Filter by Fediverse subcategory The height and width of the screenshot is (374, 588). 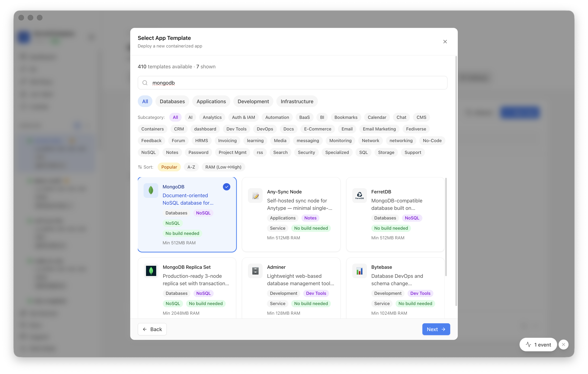(x=416, y=129)
